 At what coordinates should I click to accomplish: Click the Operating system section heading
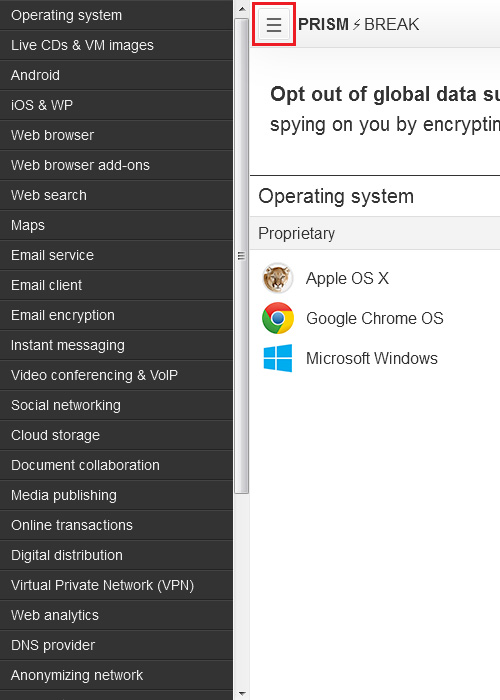pyautogui.click(x=336, y=196)
